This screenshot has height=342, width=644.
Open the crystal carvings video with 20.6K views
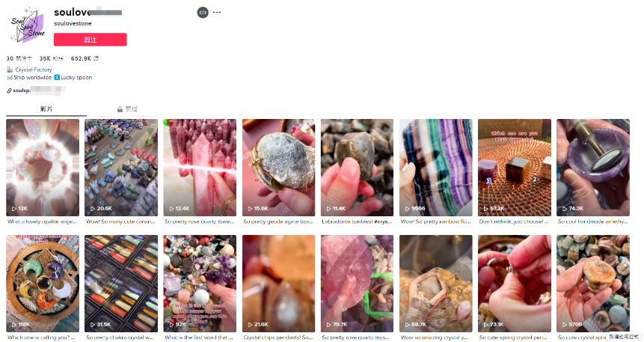tap(121, 168)
